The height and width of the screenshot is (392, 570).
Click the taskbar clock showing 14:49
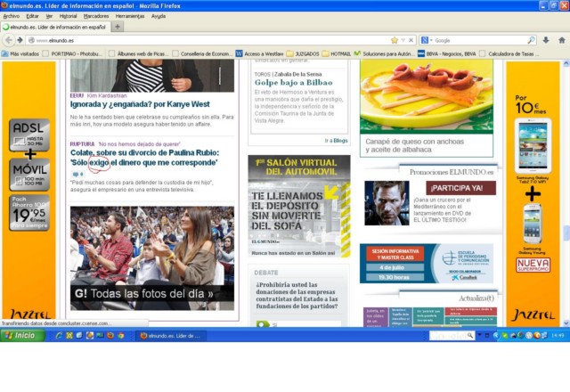tap(558, 336)
